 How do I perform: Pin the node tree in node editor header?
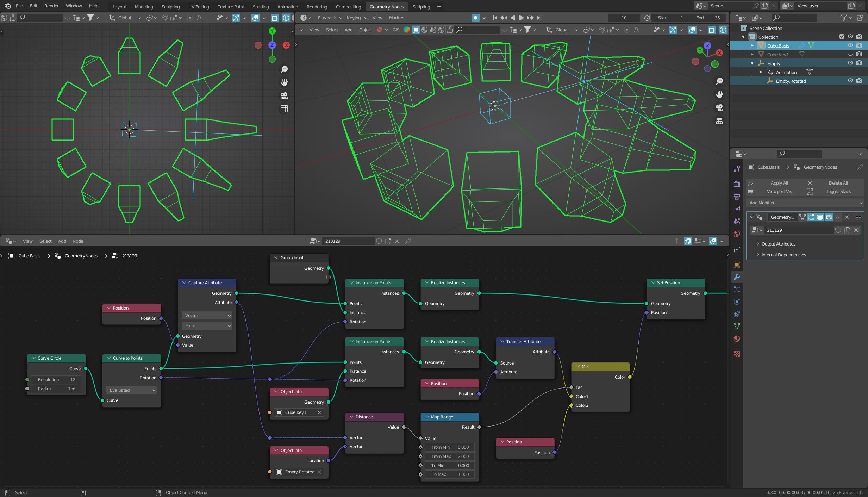coord(408,241)
